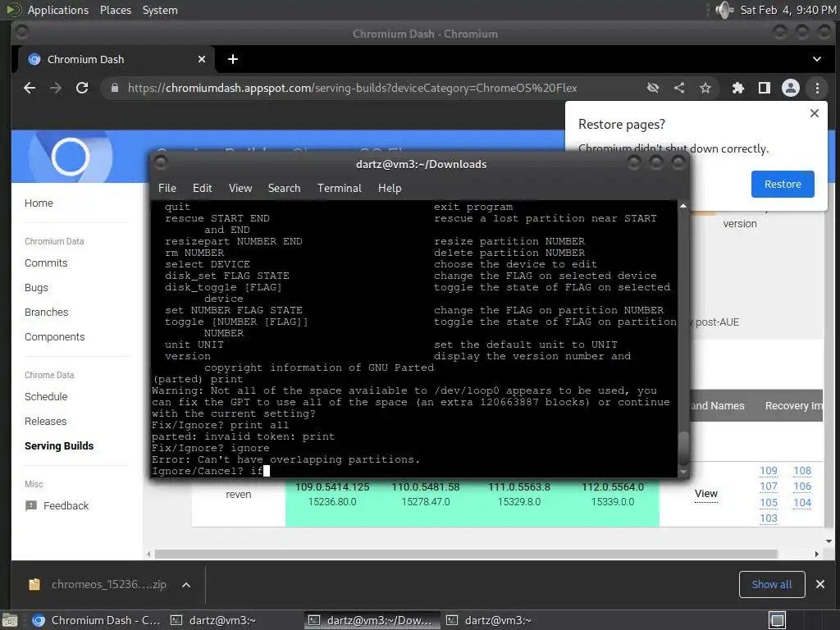
Task: Click the terminal scrollbar thumb
Action: point(683,449)
